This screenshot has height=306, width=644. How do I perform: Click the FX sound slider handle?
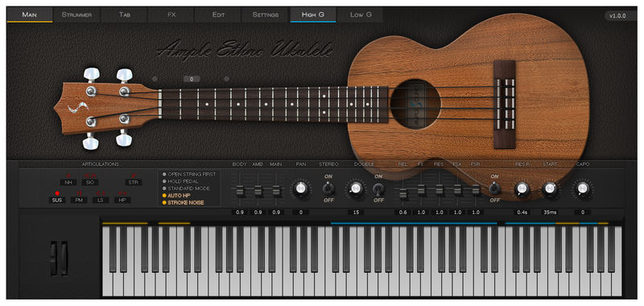[x=421, y=190]
